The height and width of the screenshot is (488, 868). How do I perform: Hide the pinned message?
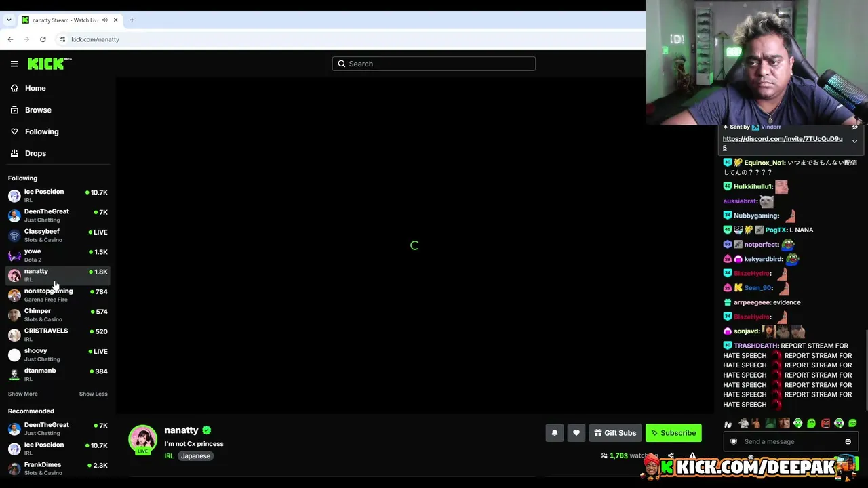point(855,127)
